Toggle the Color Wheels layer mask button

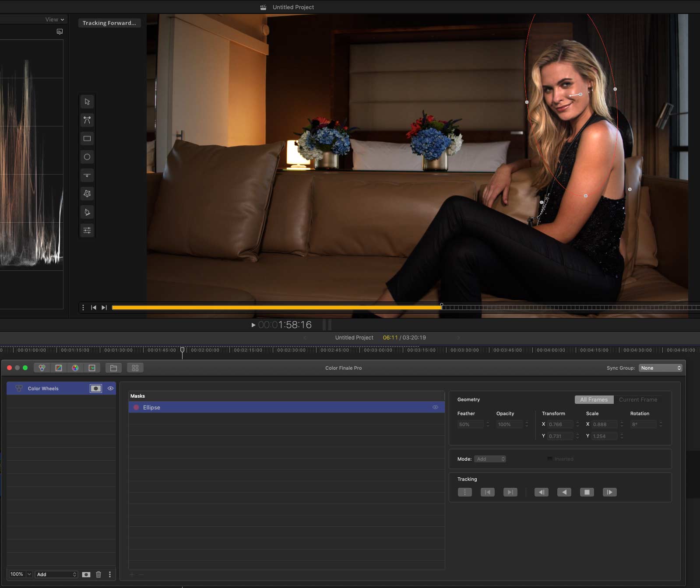click(x=96, y=388)
